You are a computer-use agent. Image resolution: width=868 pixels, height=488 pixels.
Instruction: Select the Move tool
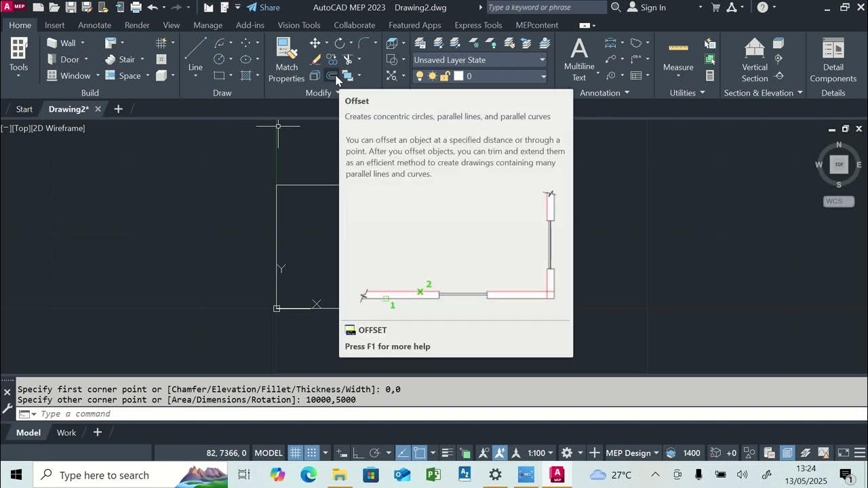315,42
